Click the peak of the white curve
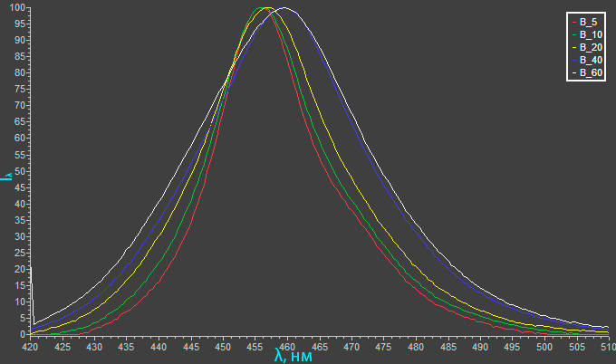The width and height of the screenshot is (616, 364). click(284, 8)
